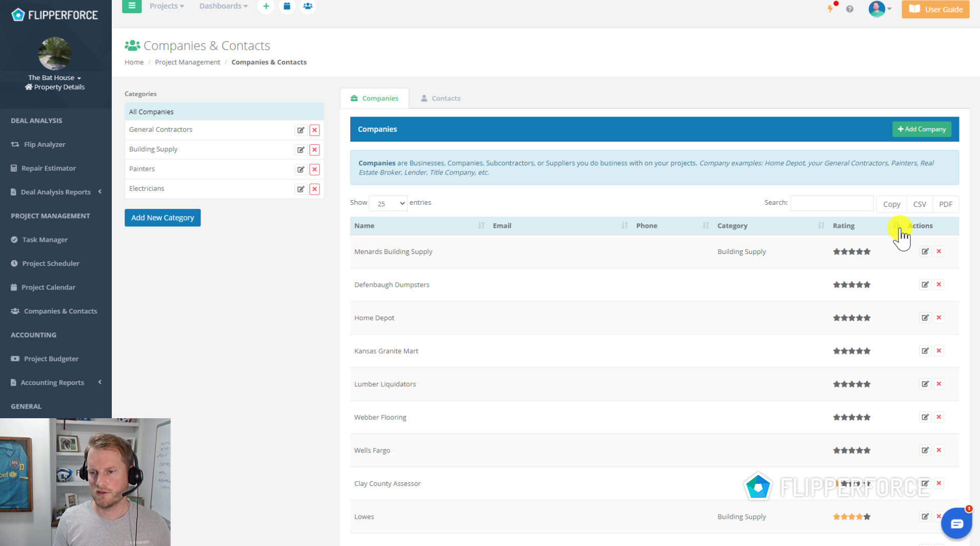Expand Deal Analysis Reports submenu
Screen dimensions: 980x546
56,192
